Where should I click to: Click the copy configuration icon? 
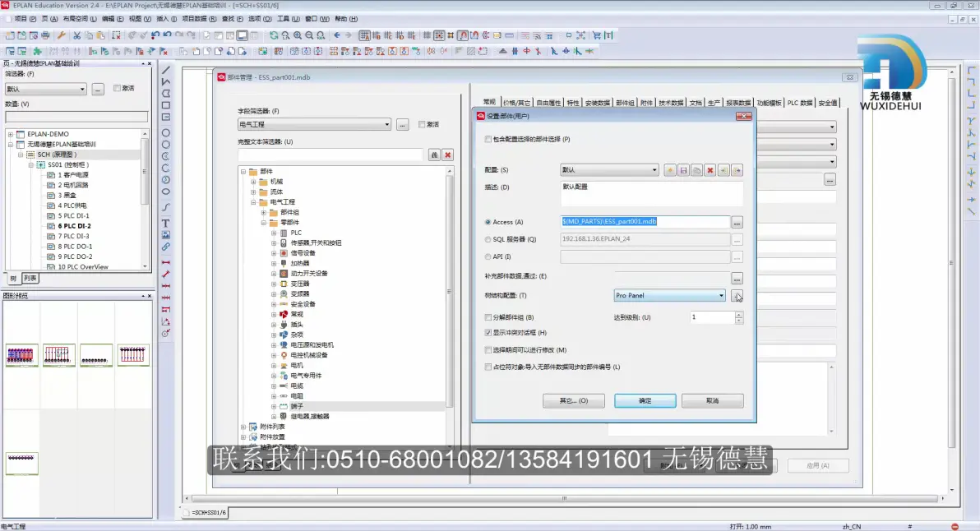(696, 170)
